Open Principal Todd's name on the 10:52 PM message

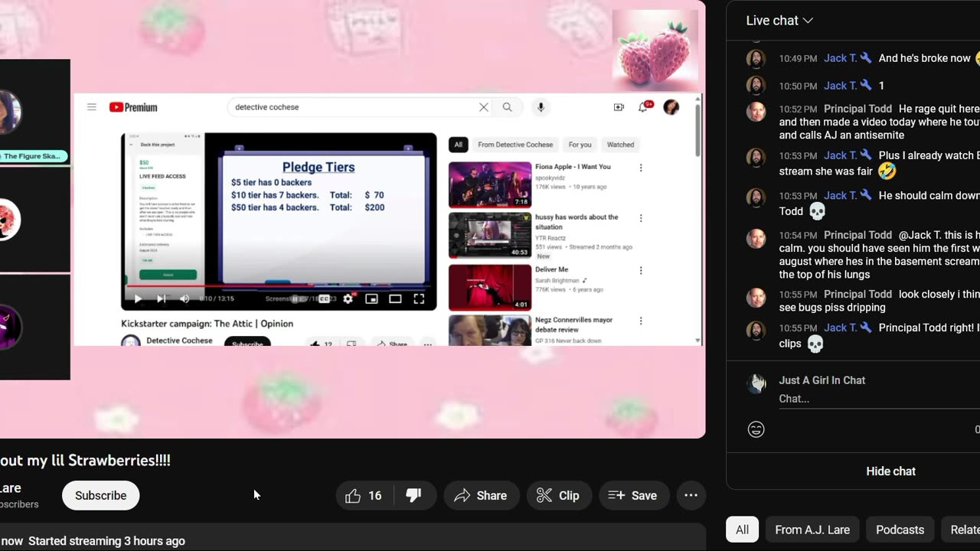[x=857, y=109]
